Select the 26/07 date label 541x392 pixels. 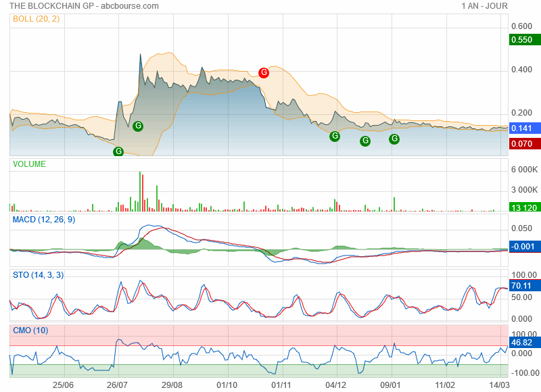(x=117, y=385)
